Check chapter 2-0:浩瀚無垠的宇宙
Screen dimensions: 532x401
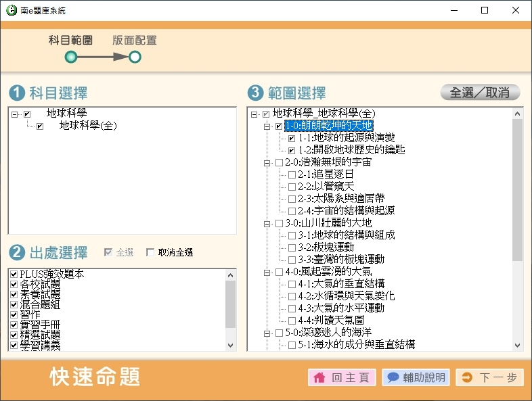click(x=279, y=163)
